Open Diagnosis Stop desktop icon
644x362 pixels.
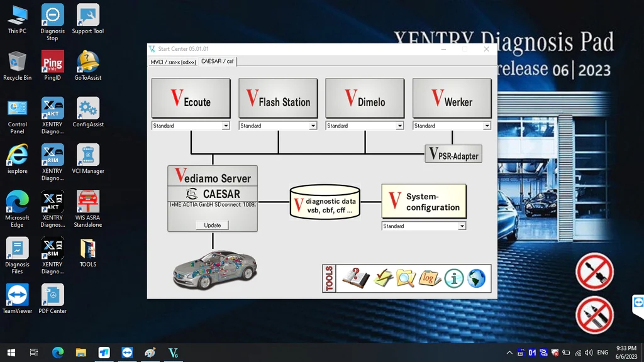[53, 23]
